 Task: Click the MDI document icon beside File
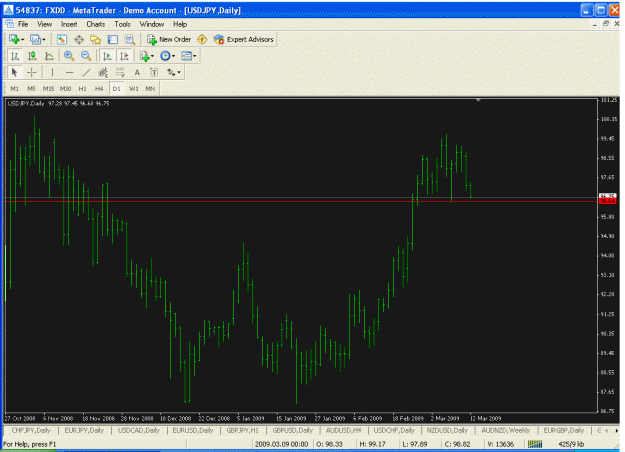click(x=9, y=24)
